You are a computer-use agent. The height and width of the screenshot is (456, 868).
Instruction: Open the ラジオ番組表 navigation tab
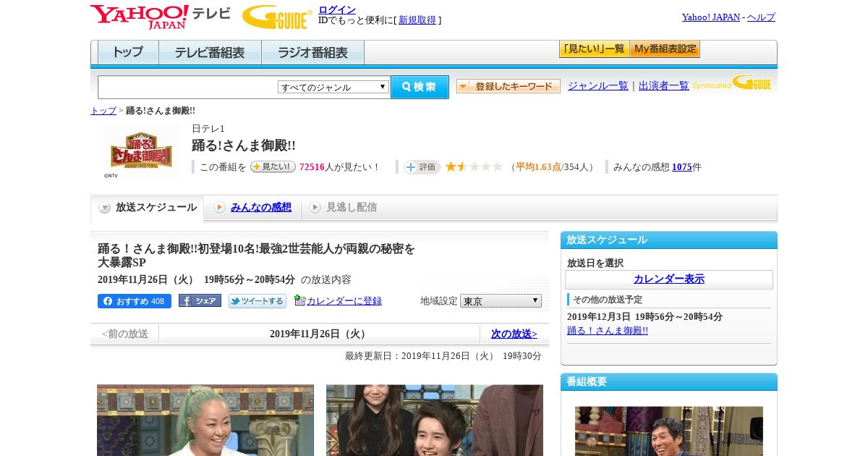(312, 53)
